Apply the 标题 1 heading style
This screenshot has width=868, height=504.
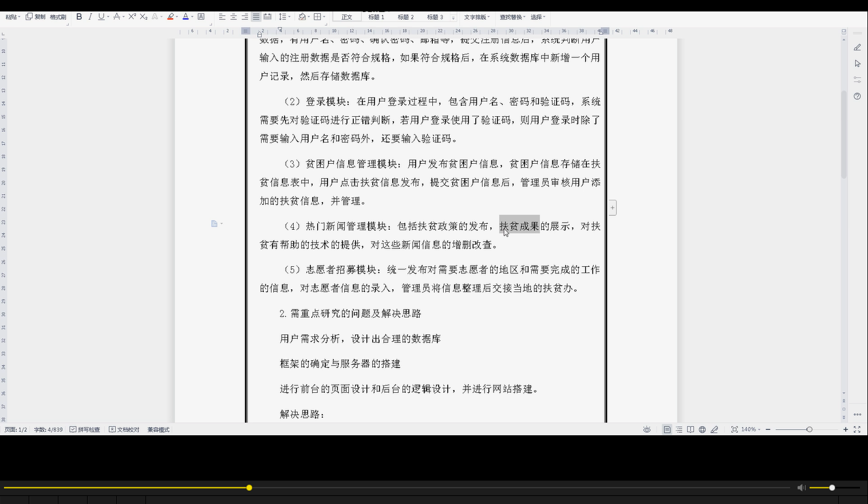[x=376, y=17]
